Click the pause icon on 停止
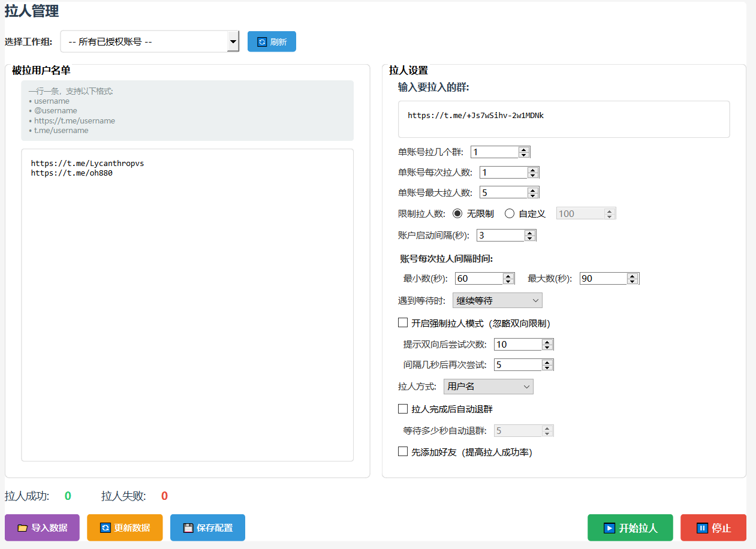Viewport: 756px width, 549px height. click(x=702, y=528)
